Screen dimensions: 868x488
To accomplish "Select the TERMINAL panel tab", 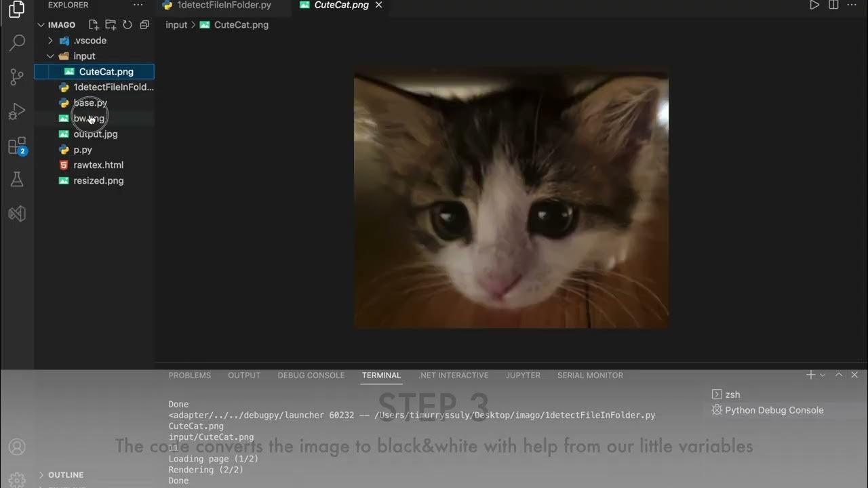I will 381,375.
